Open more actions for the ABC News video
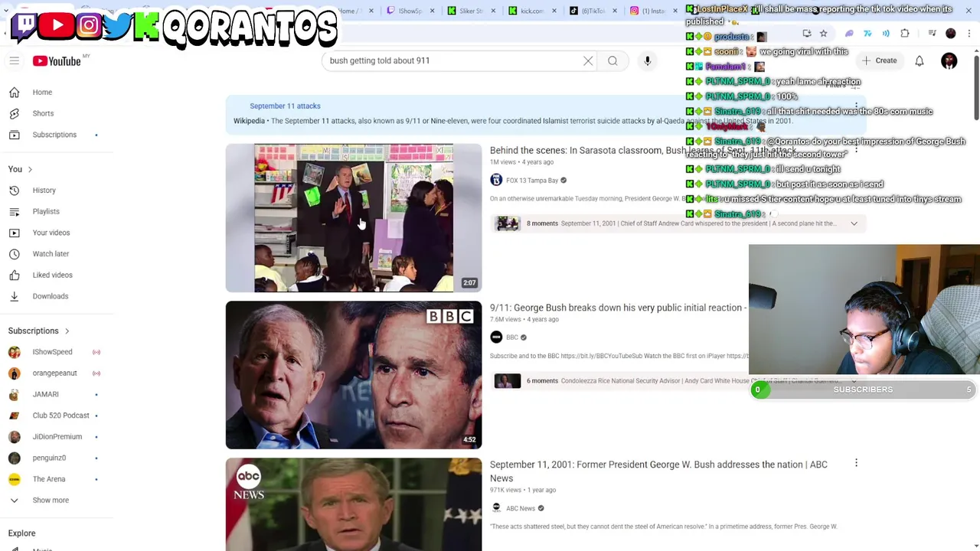Screen dimensions: 980x551 [x=856, y=463]
